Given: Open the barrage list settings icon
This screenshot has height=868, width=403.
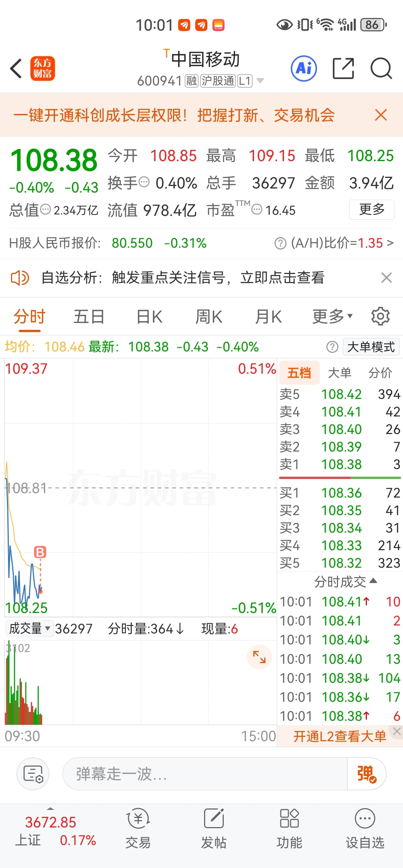Looking at the screenshot, I should tap(33, 774).
